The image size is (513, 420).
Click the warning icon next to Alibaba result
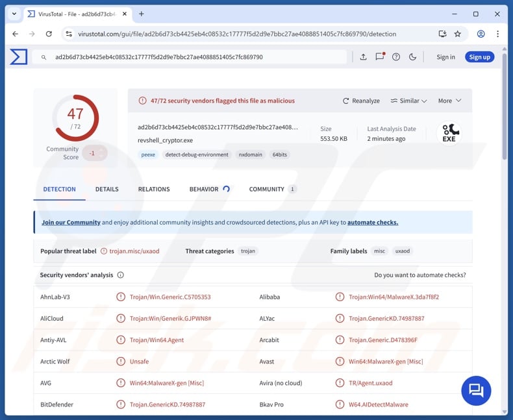tap(340, 297)
